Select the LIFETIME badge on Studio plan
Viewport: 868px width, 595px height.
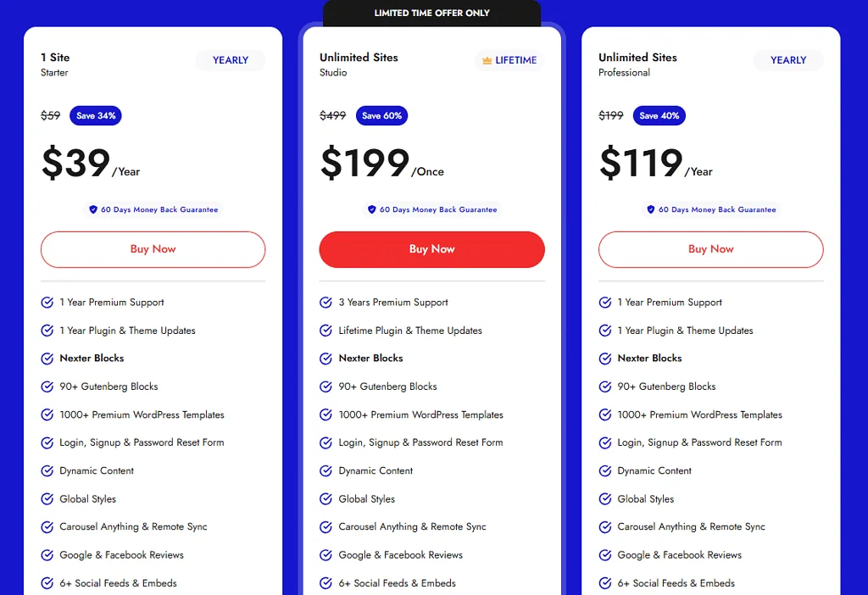[x=509, y=61]
